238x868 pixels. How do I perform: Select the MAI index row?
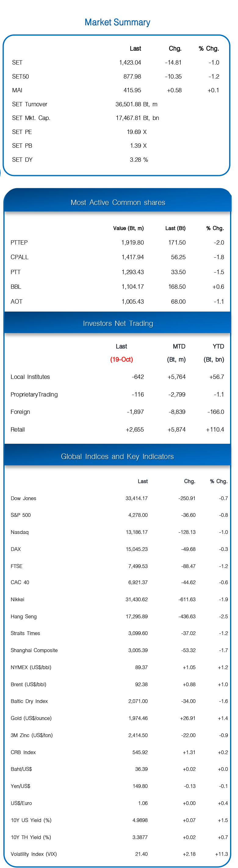[115, 90]
